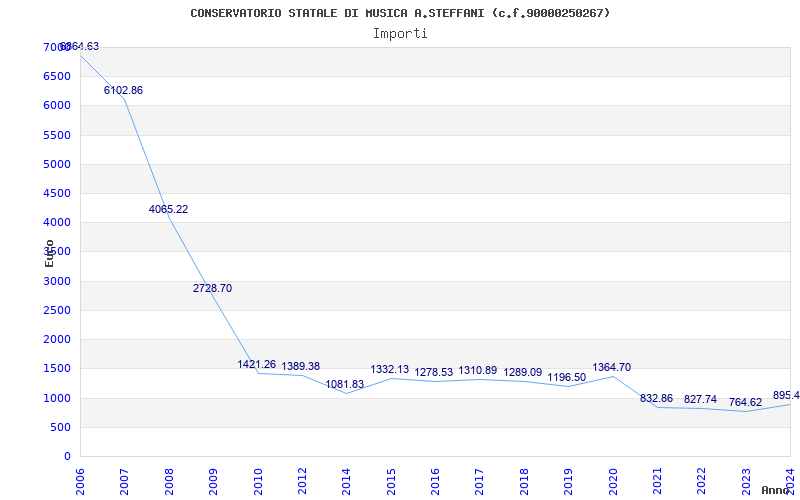This screenshot has width=800, height=500.
Task: Select the 1310.89 data label
Action: pyautogui.click(x=478, y=370)
